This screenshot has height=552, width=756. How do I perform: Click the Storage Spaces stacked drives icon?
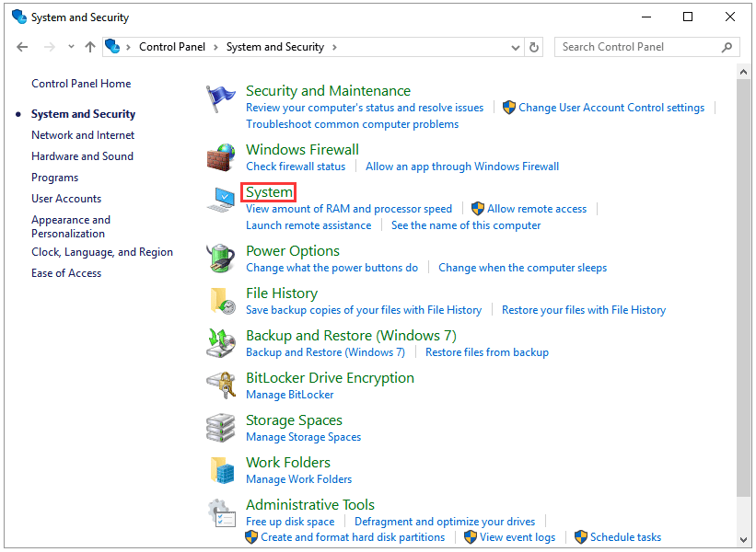tap(221, 428)
